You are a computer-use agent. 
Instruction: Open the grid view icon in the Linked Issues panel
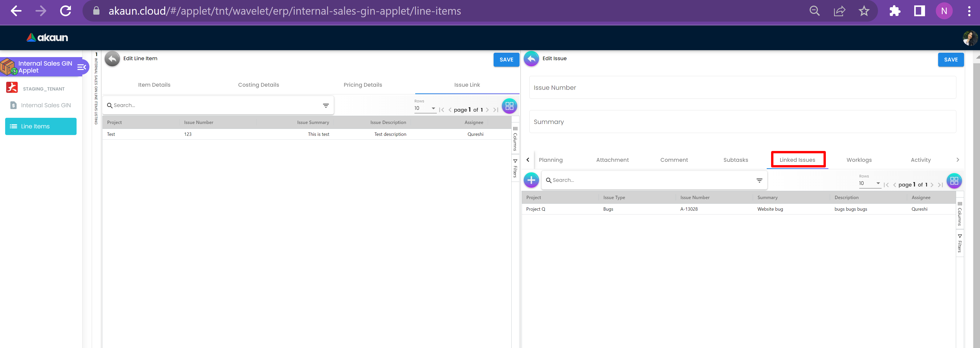point(954,181)
